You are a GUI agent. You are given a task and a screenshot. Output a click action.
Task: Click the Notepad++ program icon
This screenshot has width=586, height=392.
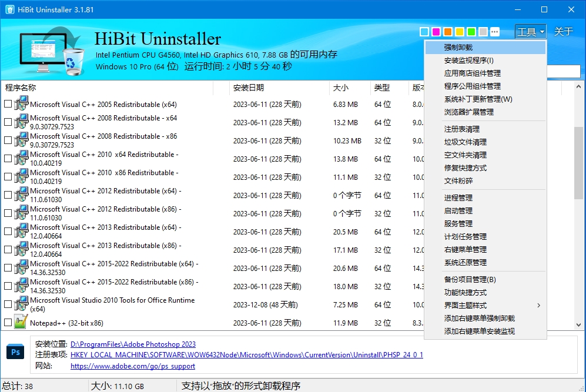(21, 322)
